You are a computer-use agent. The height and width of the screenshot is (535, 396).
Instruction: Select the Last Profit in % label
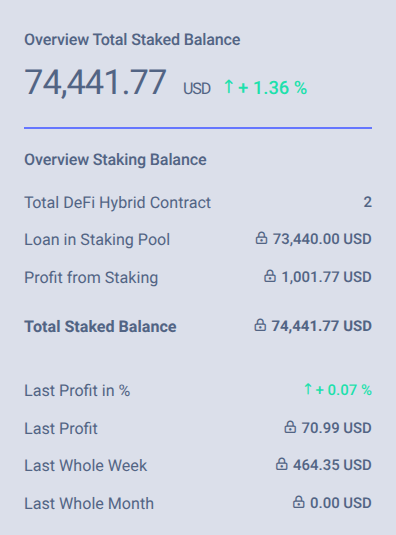[77, 391]
